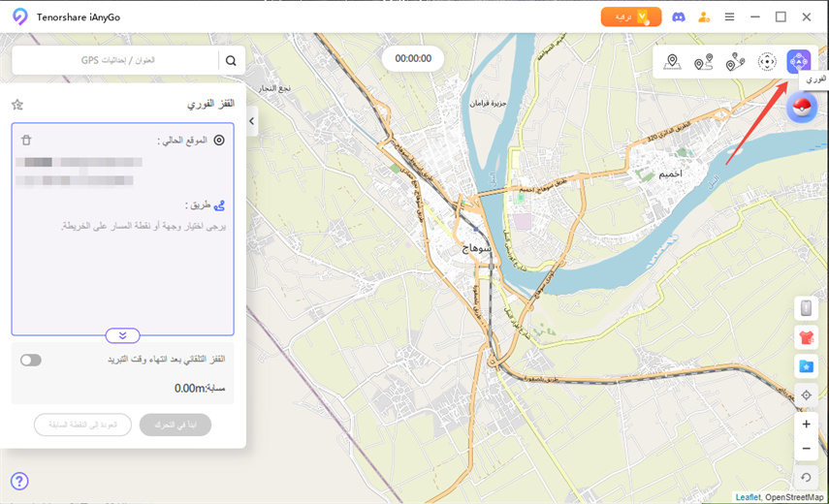Click the 00:00:00 timer display
829x504 pixels.
413,59
